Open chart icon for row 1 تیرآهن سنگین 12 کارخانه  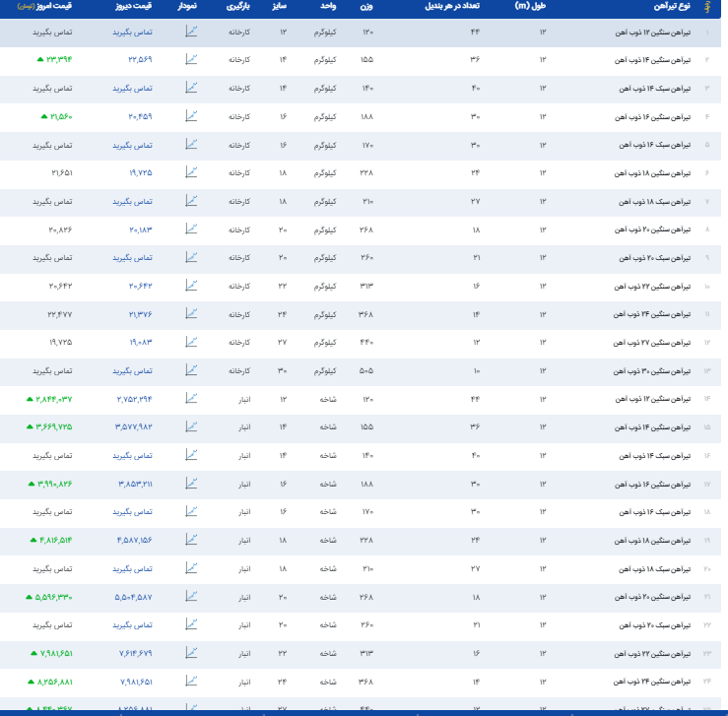(191, 32)
